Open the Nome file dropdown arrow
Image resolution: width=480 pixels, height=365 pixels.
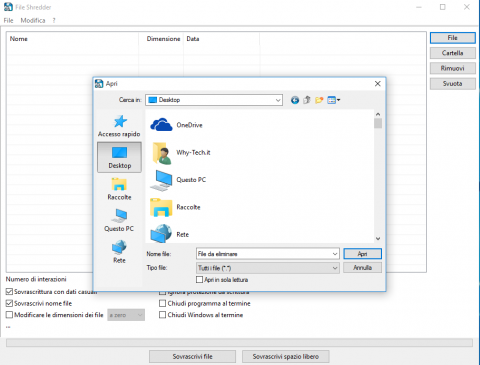pyautogui.click(x=335, y=254)
